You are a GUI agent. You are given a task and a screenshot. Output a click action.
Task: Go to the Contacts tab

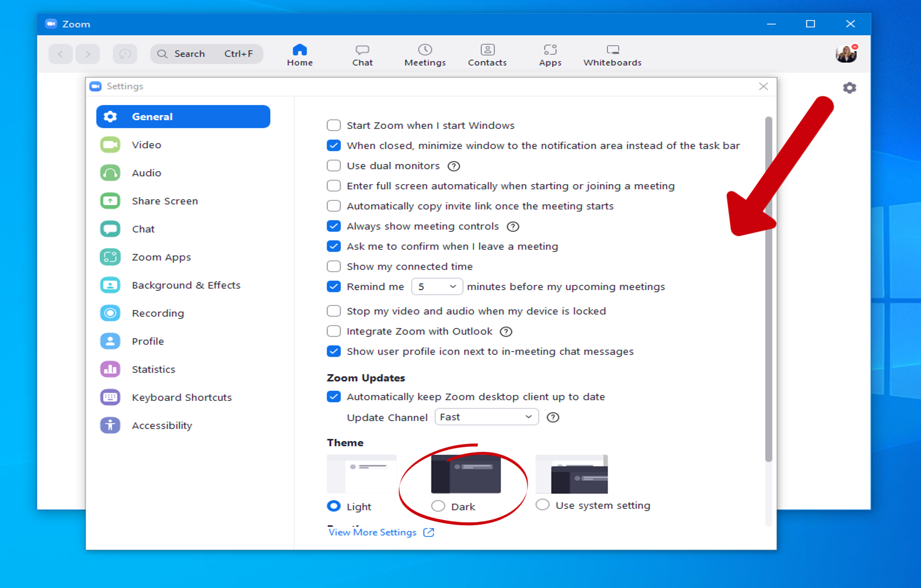(x=487, y=55)
